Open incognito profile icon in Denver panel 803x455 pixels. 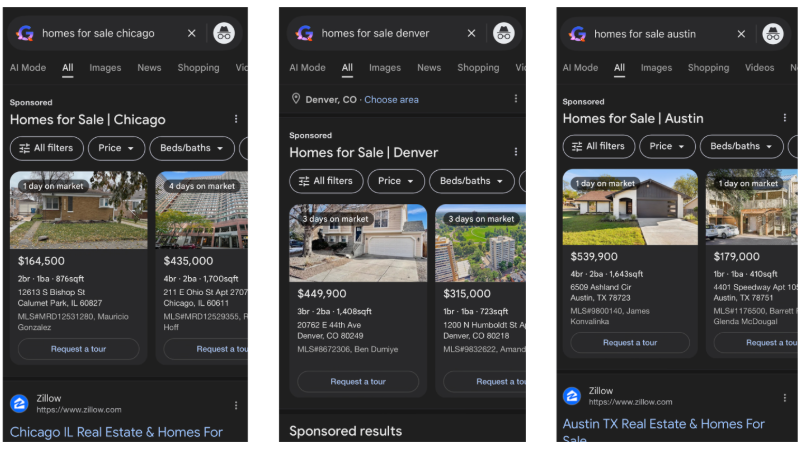pos(503,34)
